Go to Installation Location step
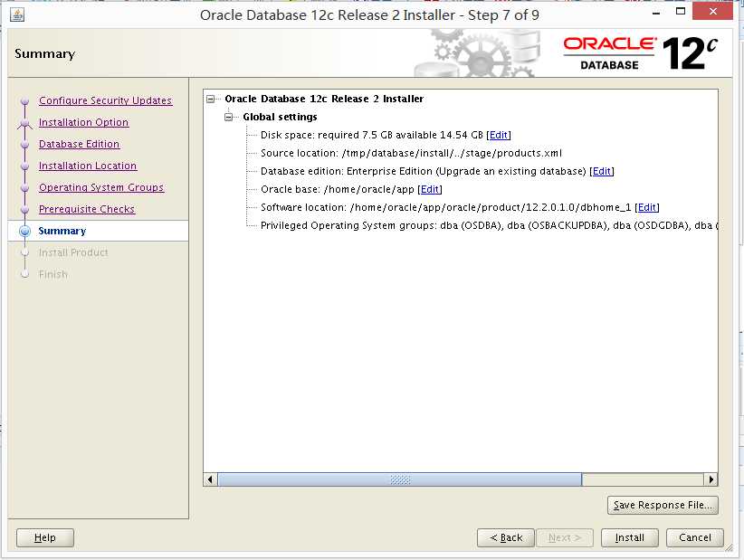This screenshot has width=744, height=560. coord(88,166)
